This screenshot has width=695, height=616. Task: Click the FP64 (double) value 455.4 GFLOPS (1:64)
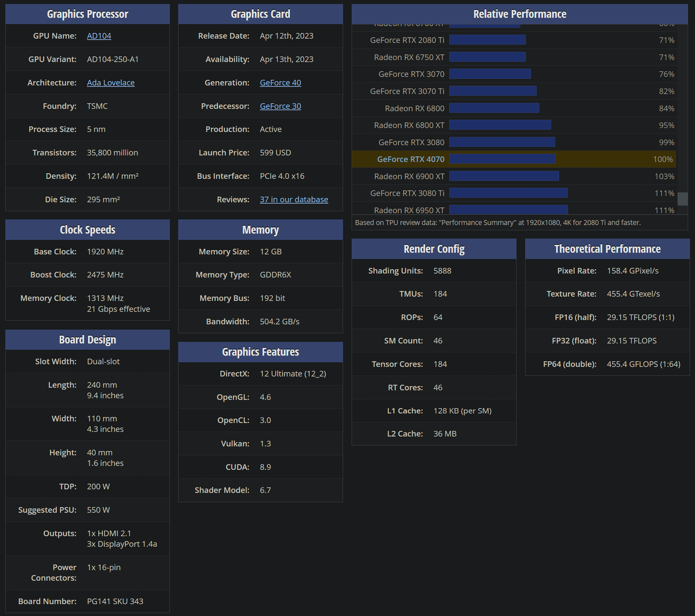(x=644, y=364)
